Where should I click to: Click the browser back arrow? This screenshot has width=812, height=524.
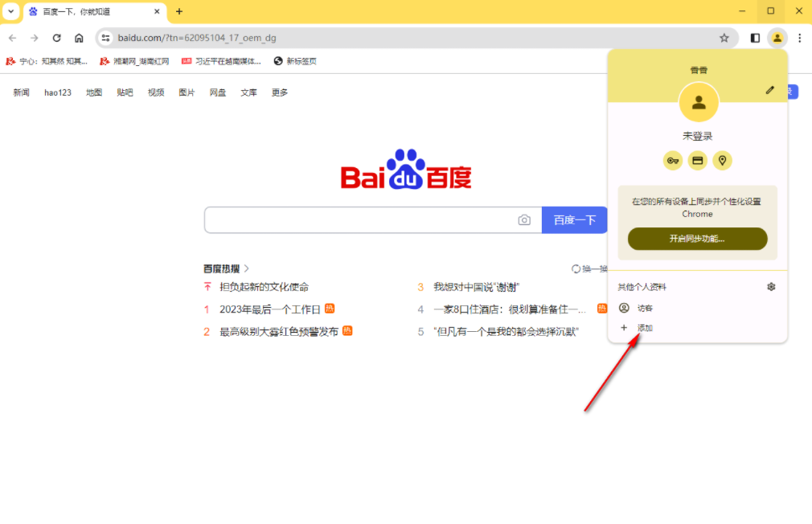(13, 38)
